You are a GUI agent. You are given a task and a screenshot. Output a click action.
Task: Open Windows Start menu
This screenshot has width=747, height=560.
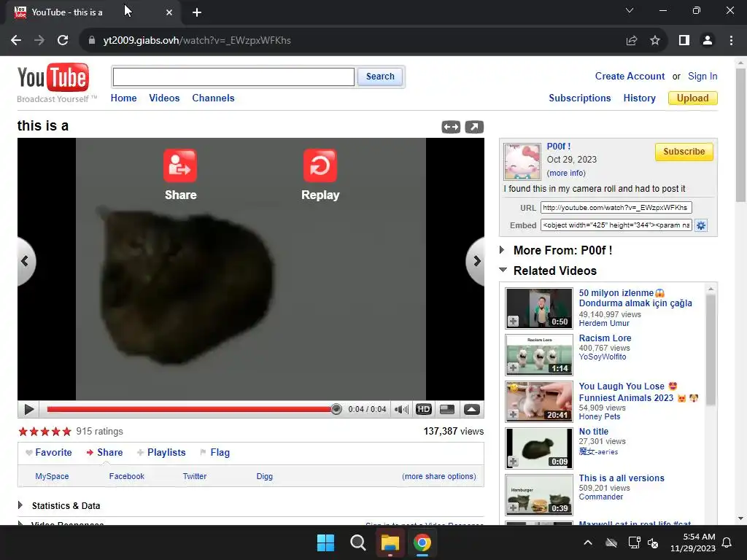[326, 542]
